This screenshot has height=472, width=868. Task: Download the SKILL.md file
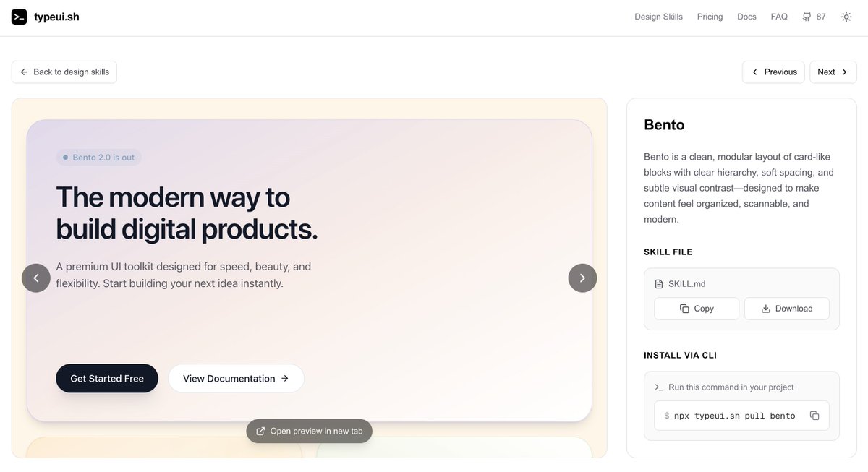pyautogui.click(x=787, y=309)
